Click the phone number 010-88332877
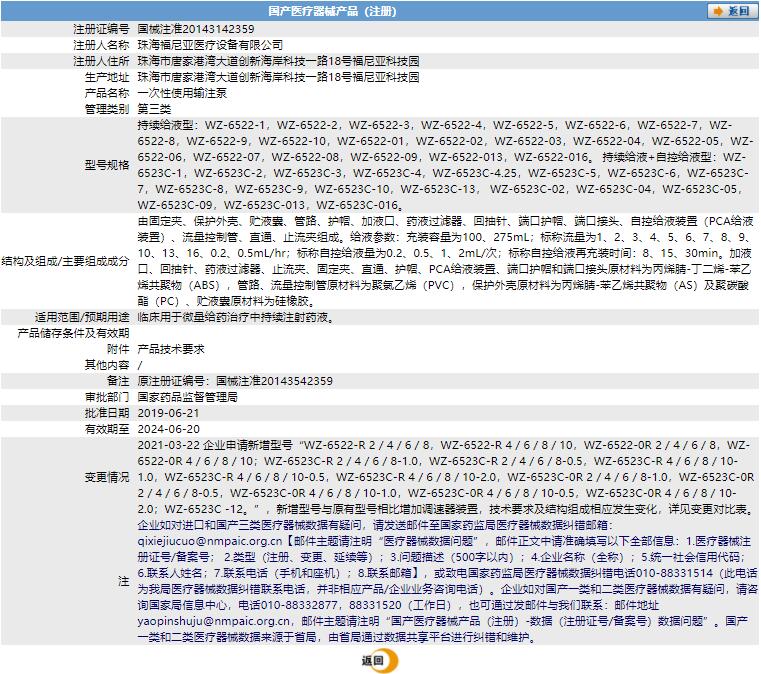The image size is (761, 674). (x=298, y=605)
